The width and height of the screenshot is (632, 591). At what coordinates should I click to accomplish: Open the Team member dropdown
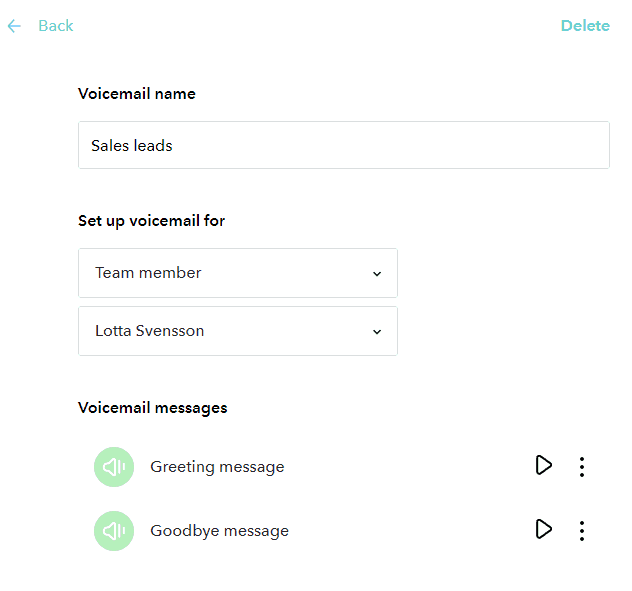(237, 273)
